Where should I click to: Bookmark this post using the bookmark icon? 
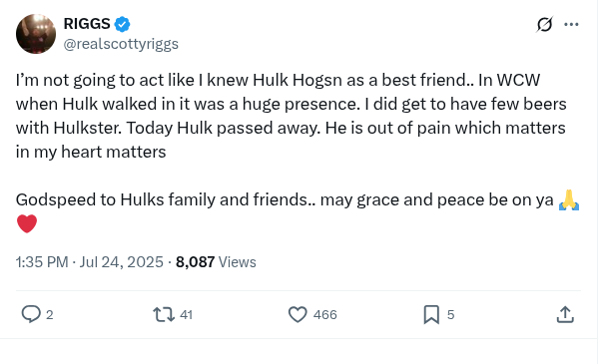pos(431,314)
